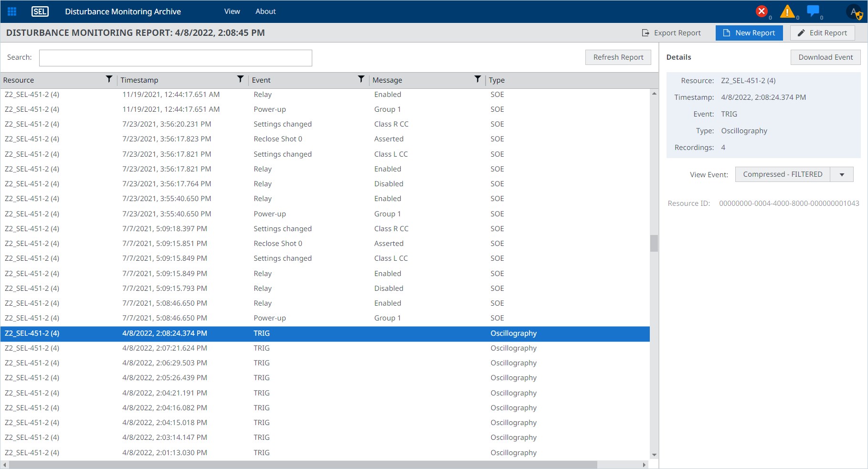
Task: Expand the View Event dropdown arrow
Action: coord(842,175)
